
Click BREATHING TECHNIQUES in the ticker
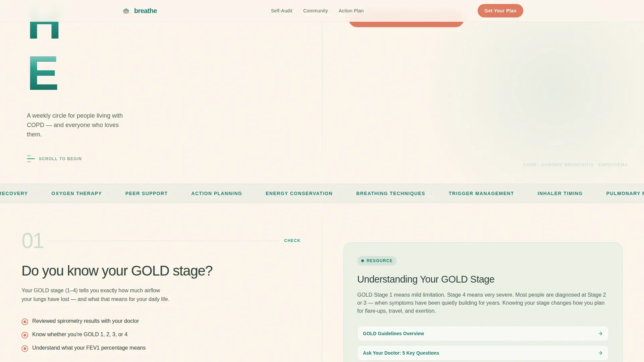click(391, 193)
